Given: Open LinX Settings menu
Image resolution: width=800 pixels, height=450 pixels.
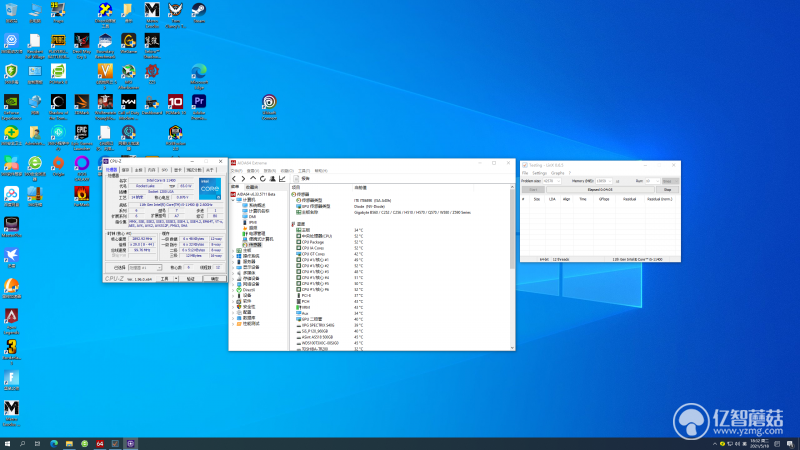Looking at the screenshot, I should 539,173.
